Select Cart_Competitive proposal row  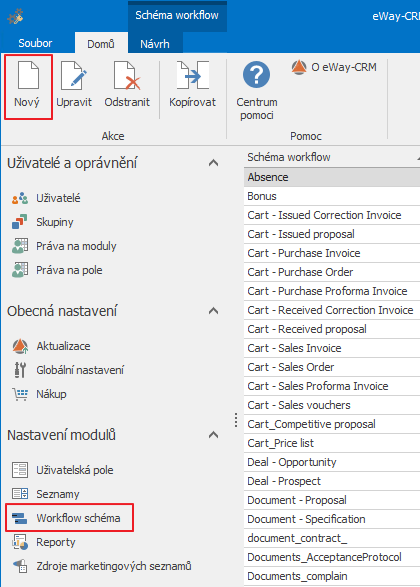click(x=332, y=424)
